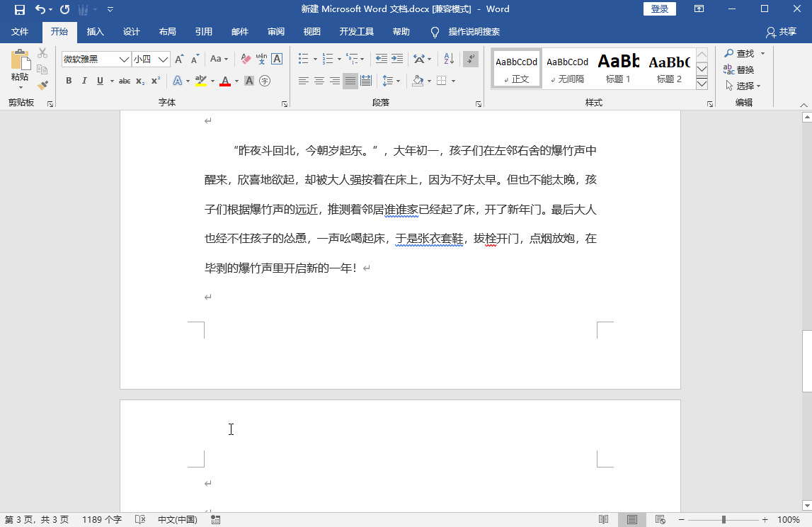Toggle justified alignment
Screen dimensions: 812x527
pos(350,81)
